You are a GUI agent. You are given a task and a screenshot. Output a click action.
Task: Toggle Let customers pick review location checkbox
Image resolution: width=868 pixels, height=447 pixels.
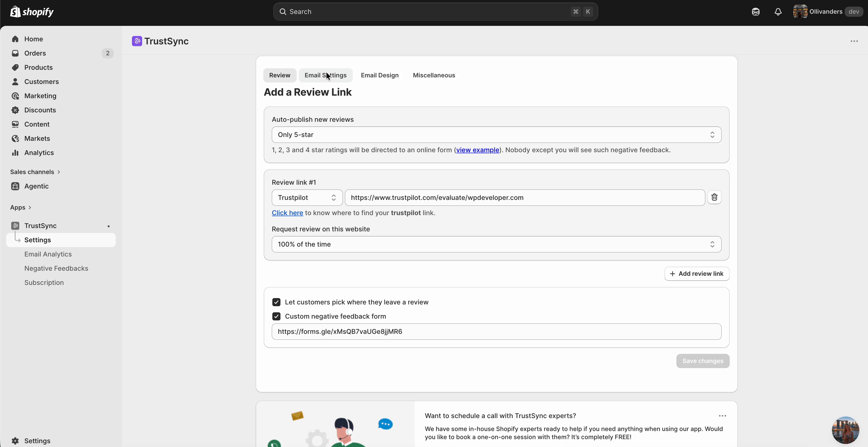point(276,302)
